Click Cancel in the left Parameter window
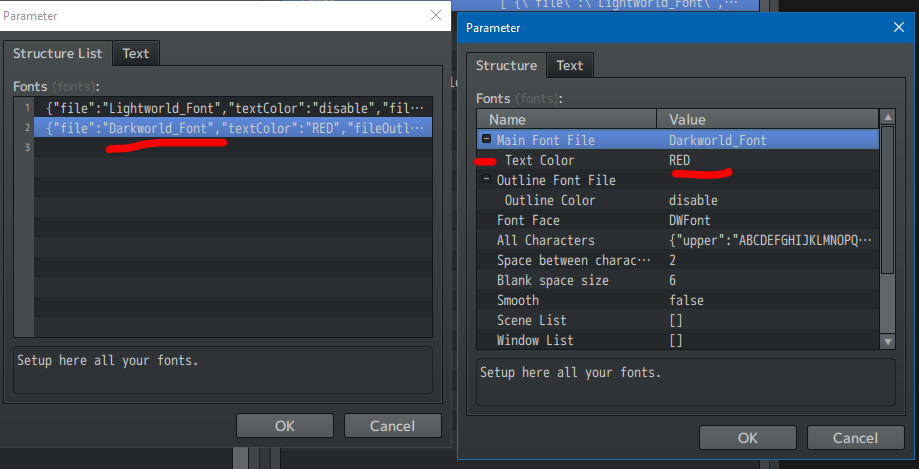This screenshot has width=919, height=469. (x=393, y=426)
